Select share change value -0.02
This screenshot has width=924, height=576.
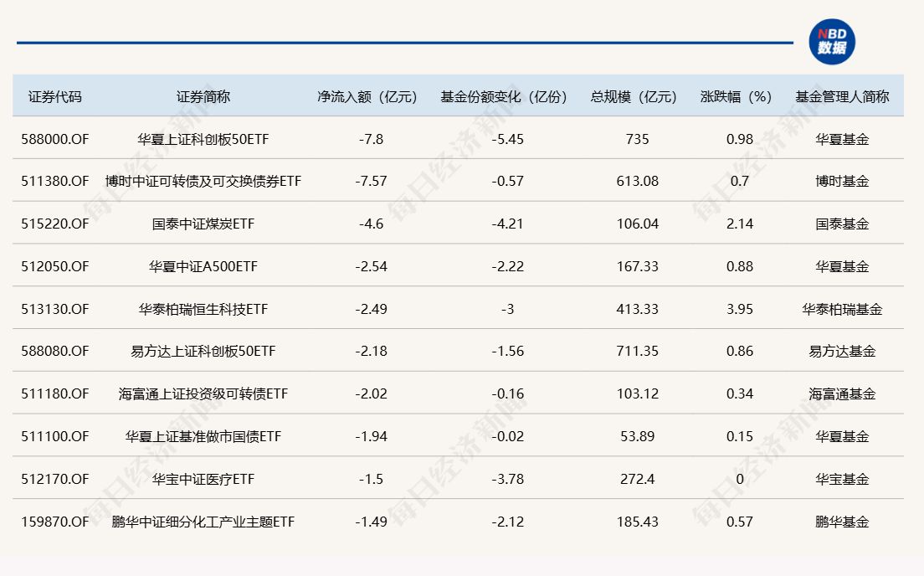point(507,436)
